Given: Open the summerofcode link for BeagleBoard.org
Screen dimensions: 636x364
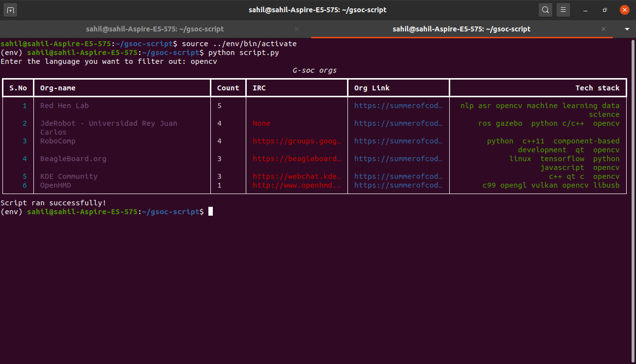Looking at the screenshot, I should [399, 159].
